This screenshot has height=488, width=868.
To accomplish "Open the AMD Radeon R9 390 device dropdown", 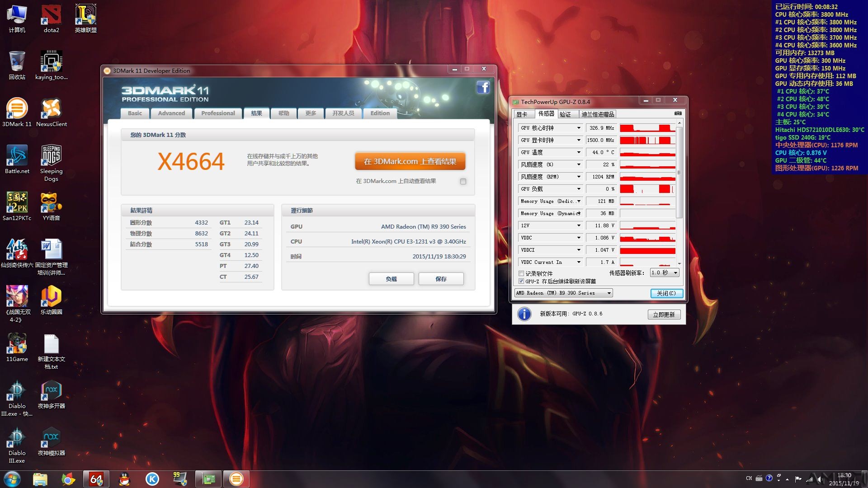I will pos(564,293).
